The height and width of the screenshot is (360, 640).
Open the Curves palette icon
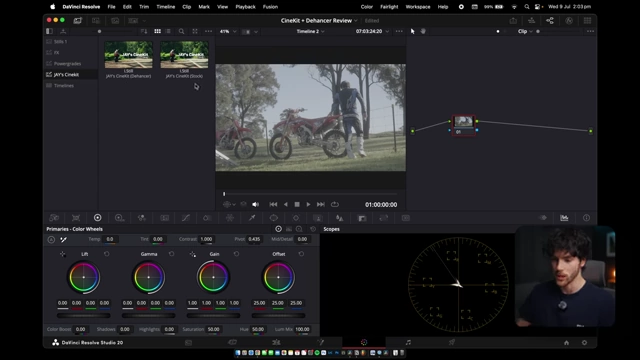[186, 218]
